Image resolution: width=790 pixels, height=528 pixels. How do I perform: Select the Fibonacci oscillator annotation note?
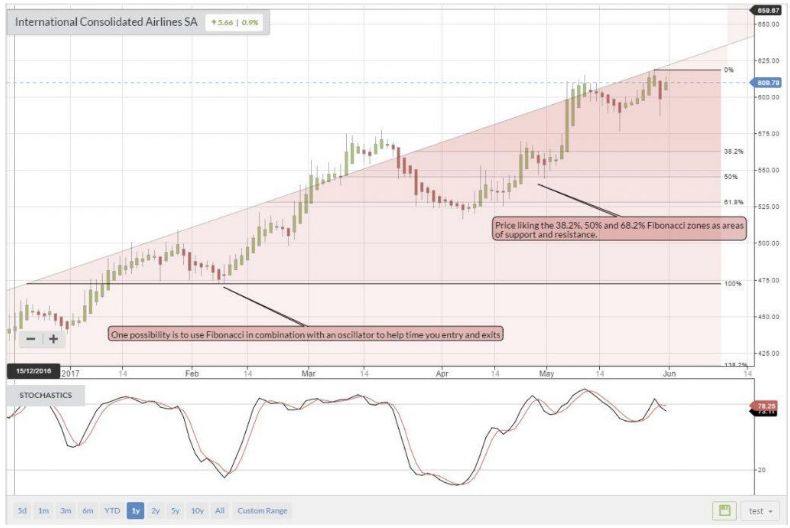coord(306,335)
